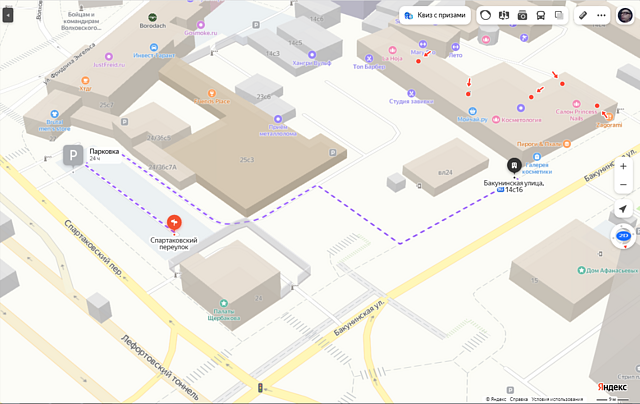This screenshot has height=404, width=640.
Task: Show public transport bus layer
Action: click(541, 16)
